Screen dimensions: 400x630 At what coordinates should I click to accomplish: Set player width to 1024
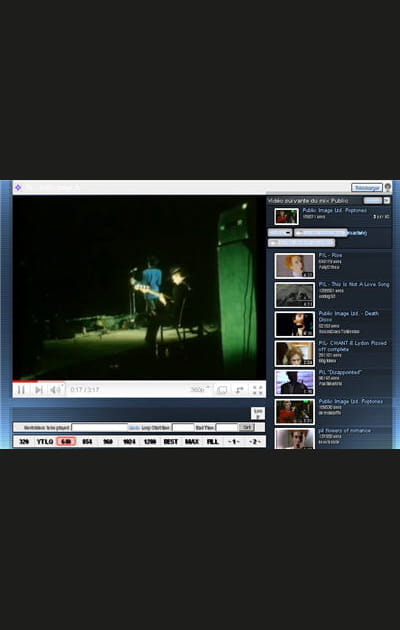(x=129, y=442)
